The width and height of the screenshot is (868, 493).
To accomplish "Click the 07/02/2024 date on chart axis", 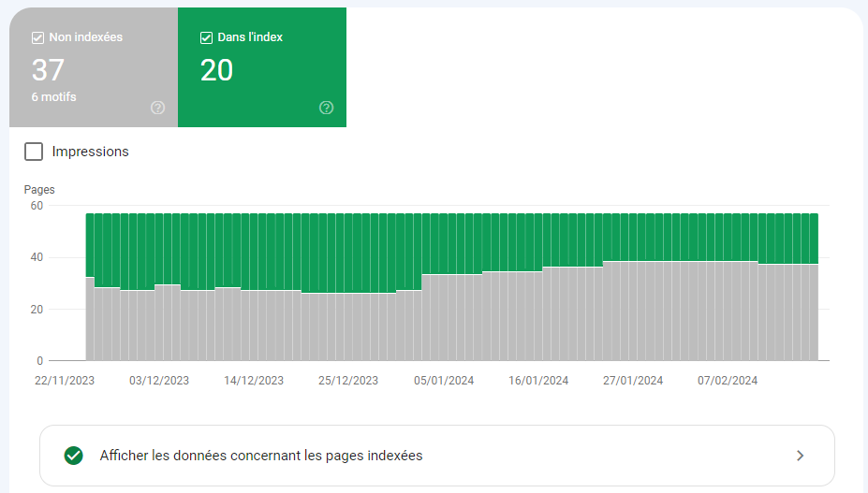I will (x=728, y=381).
